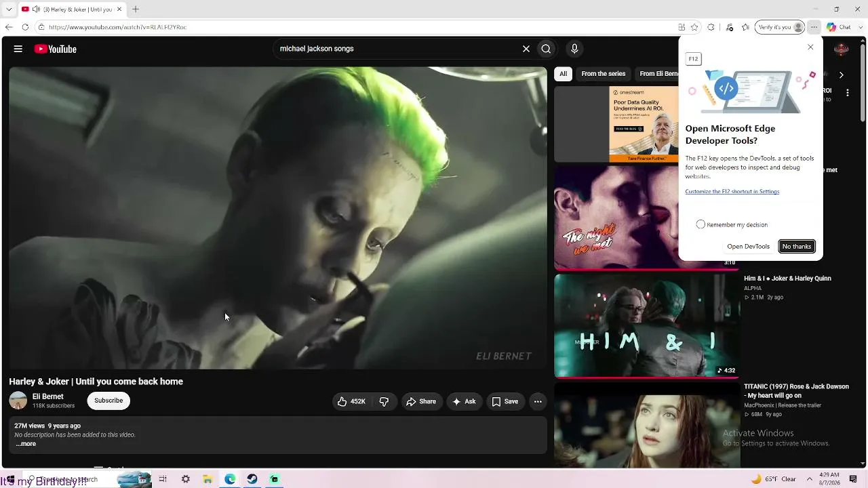Ask about this video

[464, 401]
